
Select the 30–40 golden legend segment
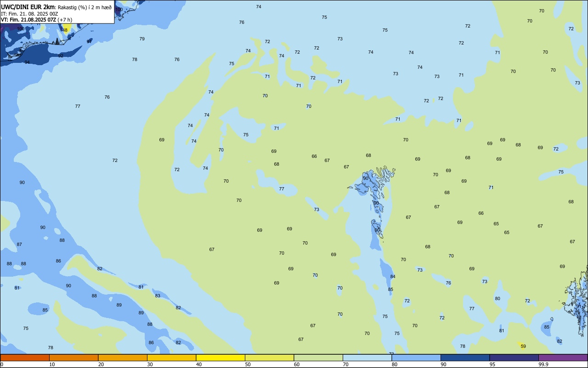pyautogui.click(x=171, y=357)
